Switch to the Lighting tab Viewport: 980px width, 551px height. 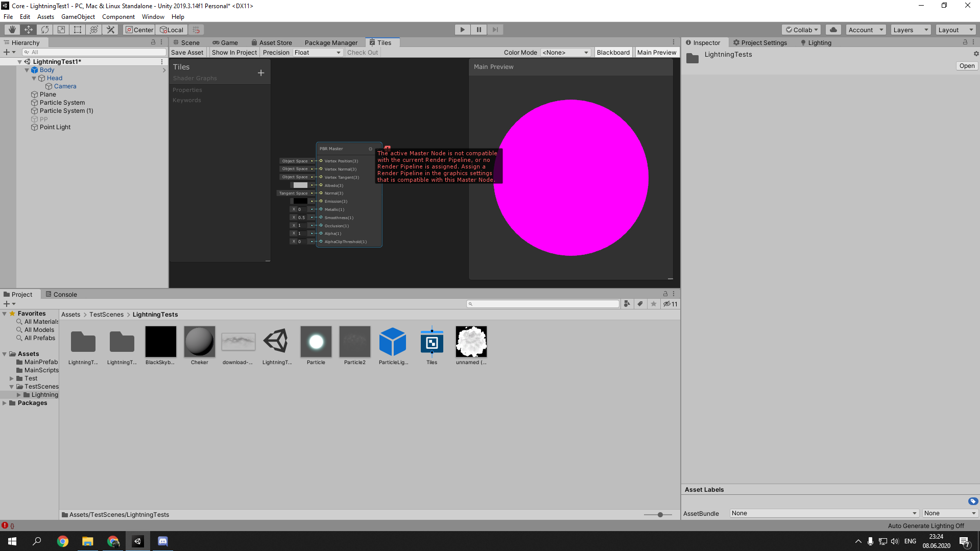pyautogui.click(x=816, y=42)
